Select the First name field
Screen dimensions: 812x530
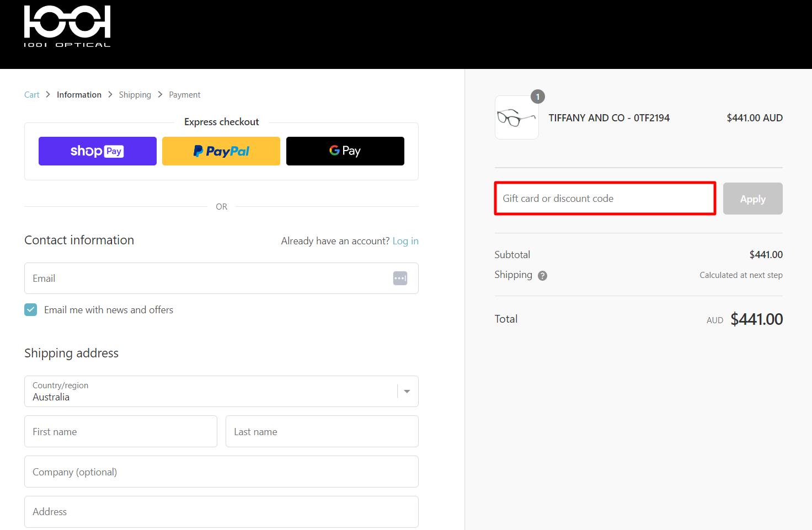click(121, 432)
